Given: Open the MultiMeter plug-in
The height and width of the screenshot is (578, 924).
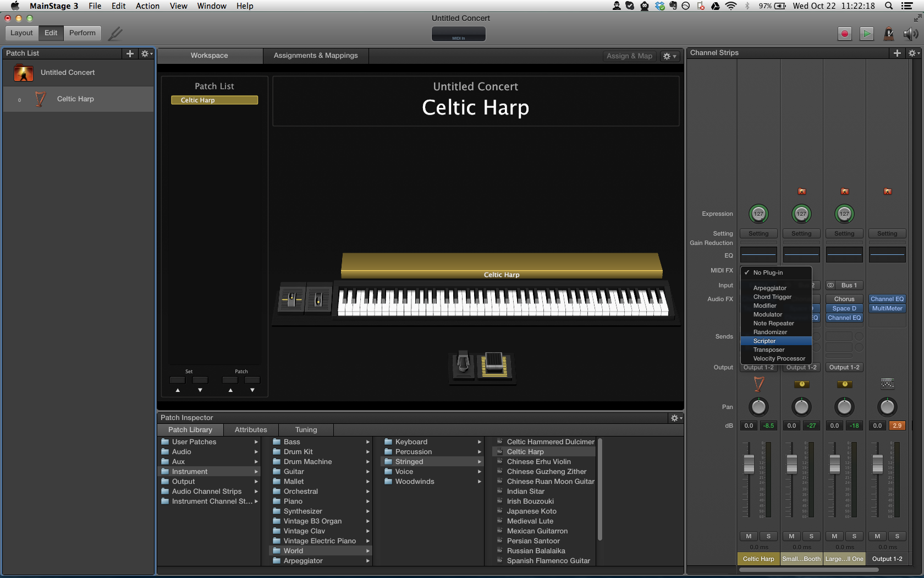Looking at the screenshot, I should point(887,309).
